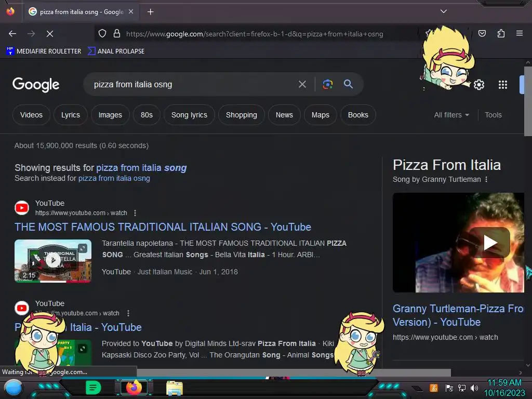
Task: Open the search Tools button
Action: pos(493,115)
